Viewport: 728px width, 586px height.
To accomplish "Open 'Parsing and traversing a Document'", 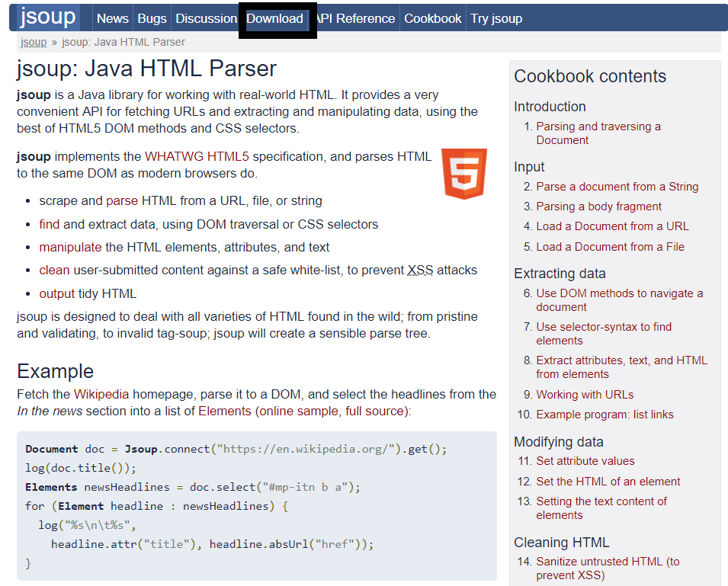I will pos(598,133).
